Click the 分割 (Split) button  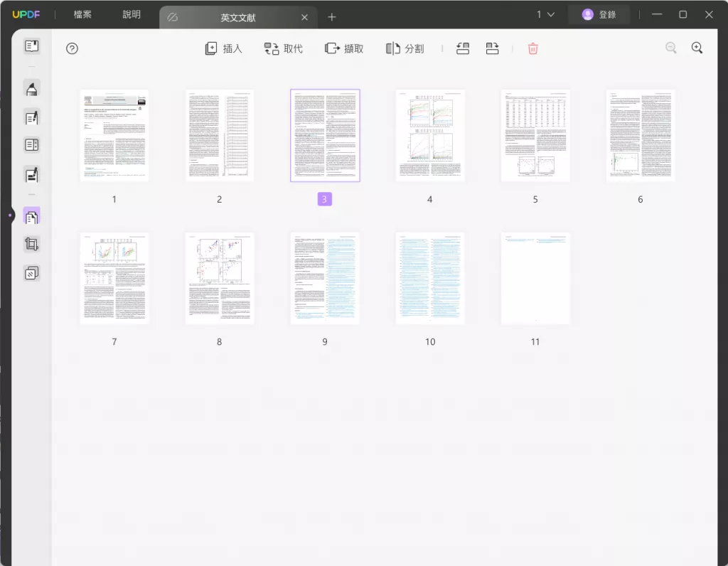[x=405, y=49]
